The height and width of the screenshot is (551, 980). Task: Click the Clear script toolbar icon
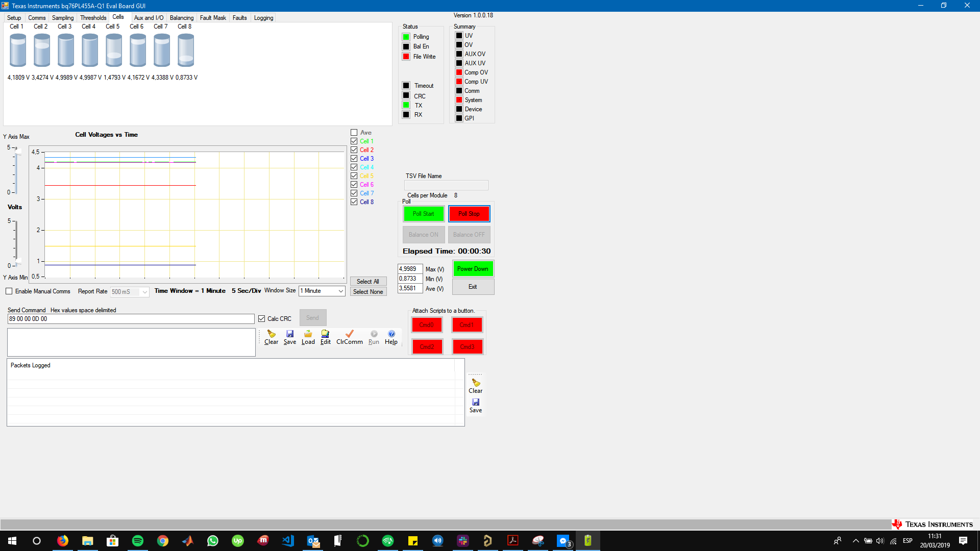point(271,334)
